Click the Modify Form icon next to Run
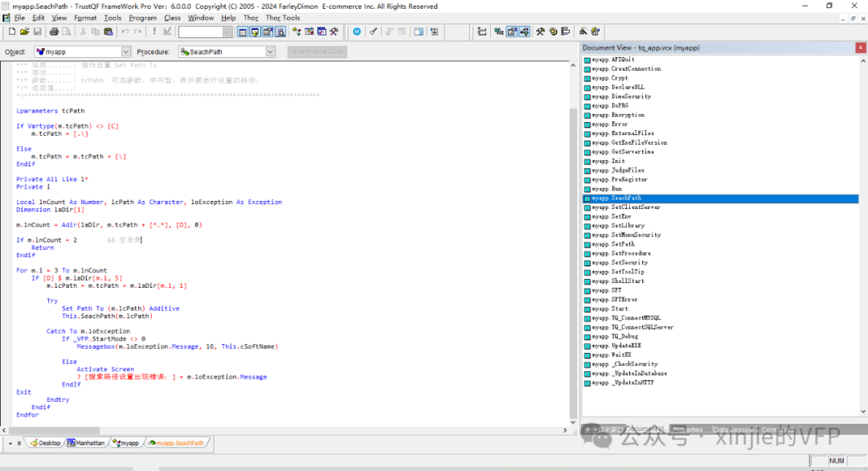Image resolution: width=868 pixels, height=471 pixels. click(167, 32)
